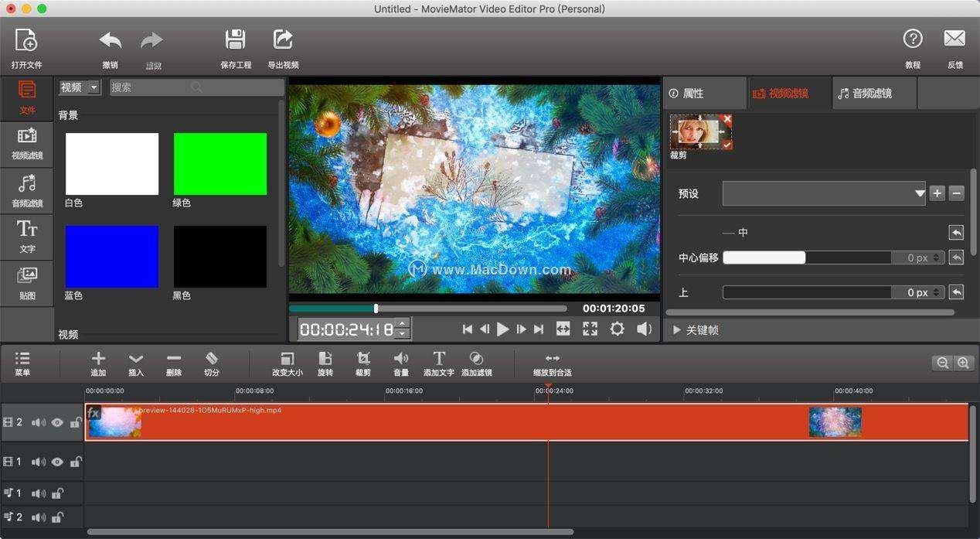This screenshot has height=539, width=980.
Task: Select the 文件 sidebar panel
Action: [x=27, y=97]
